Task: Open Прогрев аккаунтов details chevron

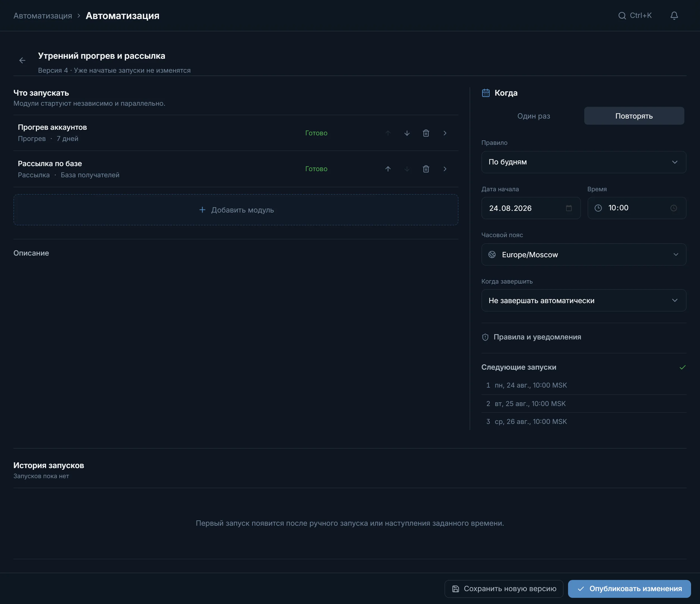Action: click(444, 133)
